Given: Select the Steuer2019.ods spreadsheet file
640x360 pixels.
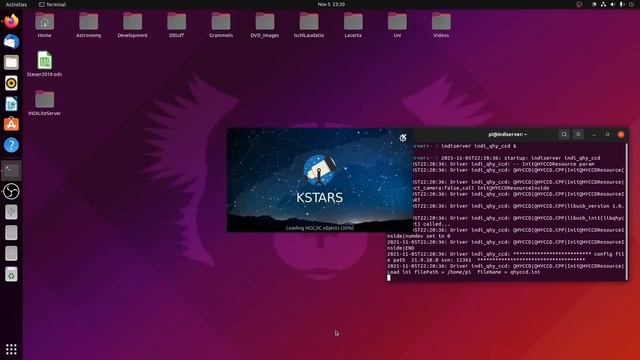Looking at the screenshot, I should pyautogui.click(x=44, y=64).
